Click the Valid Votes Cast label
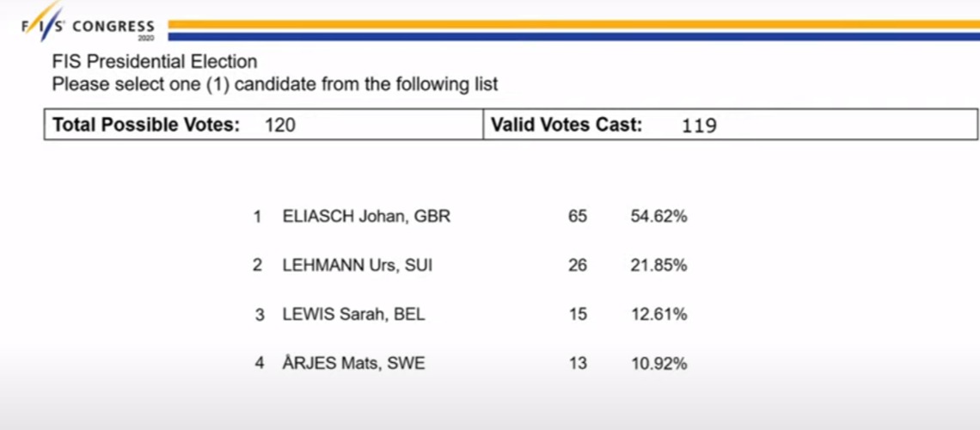The image size is (980, 430). coord(567,125)
